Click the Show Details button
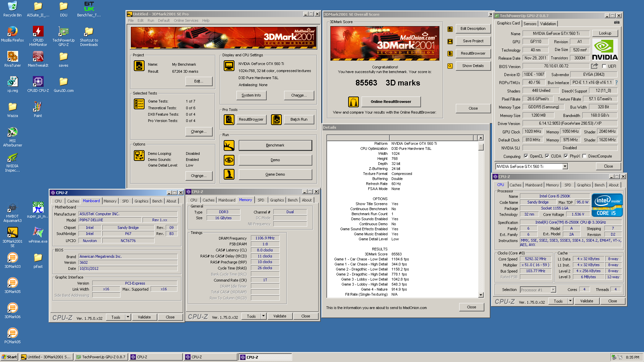Image resolution: width=644 pixels, height=362 pixels. pyautogui.click(x=473, y=66)
